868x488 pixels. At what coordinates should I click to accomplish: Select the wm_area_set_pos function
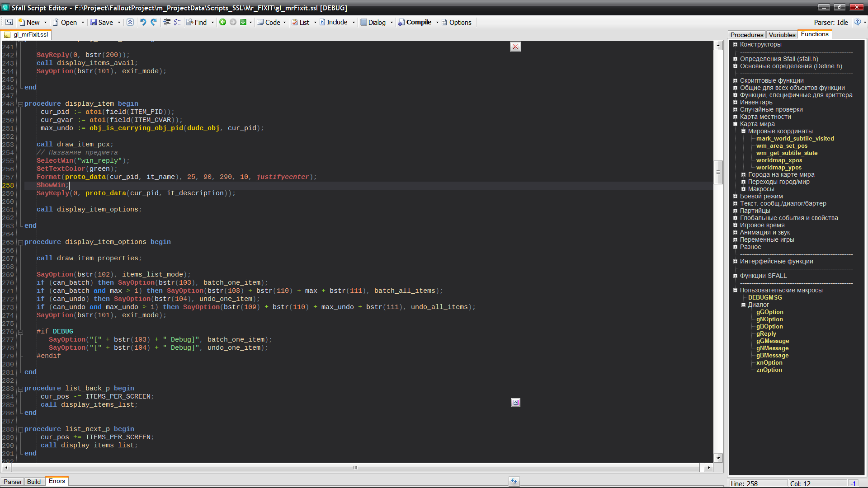[x=782, y=145]
